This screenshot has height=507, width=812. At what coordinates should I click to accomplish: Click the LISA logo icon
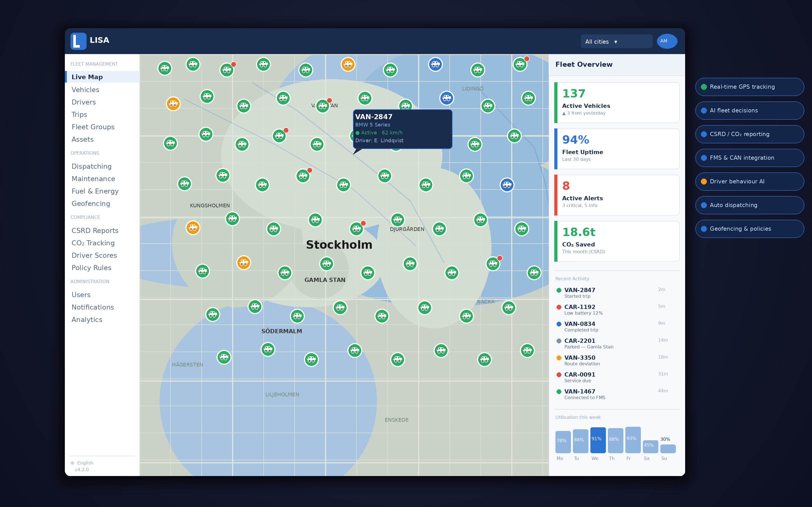(x=78, y=41)
